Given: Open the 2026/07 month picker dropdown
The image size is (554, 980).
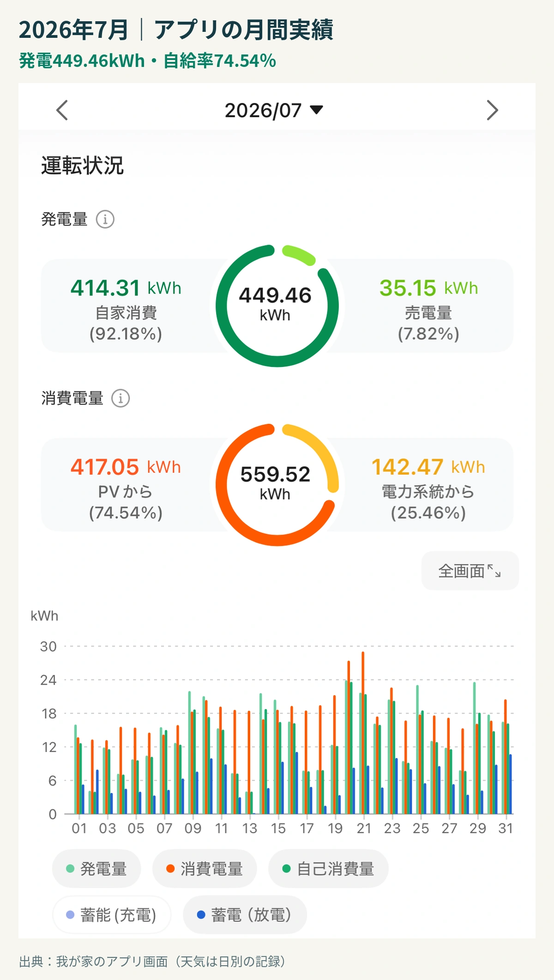Looking at the screenshot, I should [x=274, y=110].
